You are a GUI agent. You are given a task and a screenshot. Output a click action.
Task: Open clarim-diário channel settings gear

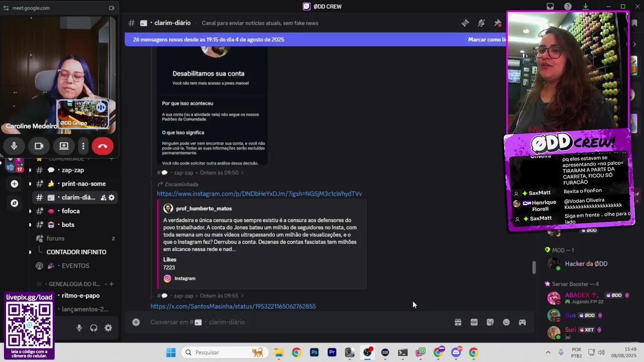pyautogui.click(x=112, y=198)
